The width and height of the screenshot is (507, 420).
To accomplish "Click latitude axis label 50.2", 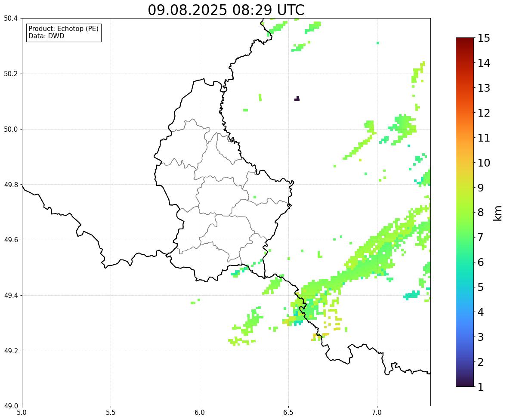I will pyautogui.click(x=11, y=74).
